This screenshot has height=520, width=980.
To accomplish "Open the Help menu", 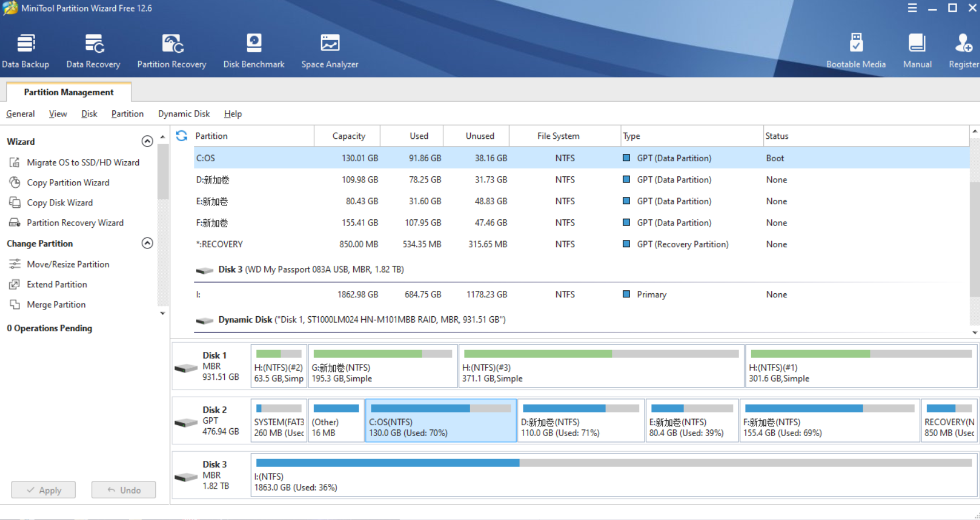I will [x=233, y=114].
